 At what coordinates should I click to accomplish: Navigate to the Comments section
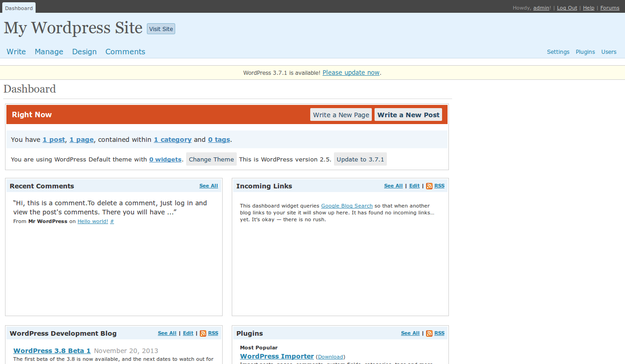pos(125,52)
